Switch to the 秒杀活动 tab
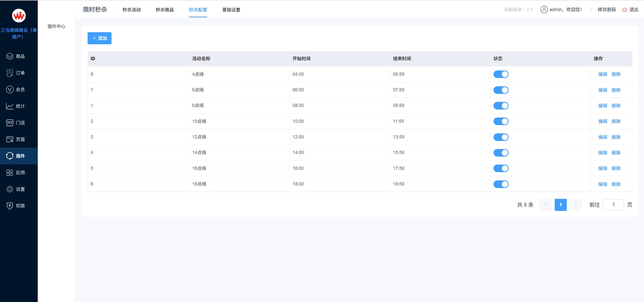 132,10
